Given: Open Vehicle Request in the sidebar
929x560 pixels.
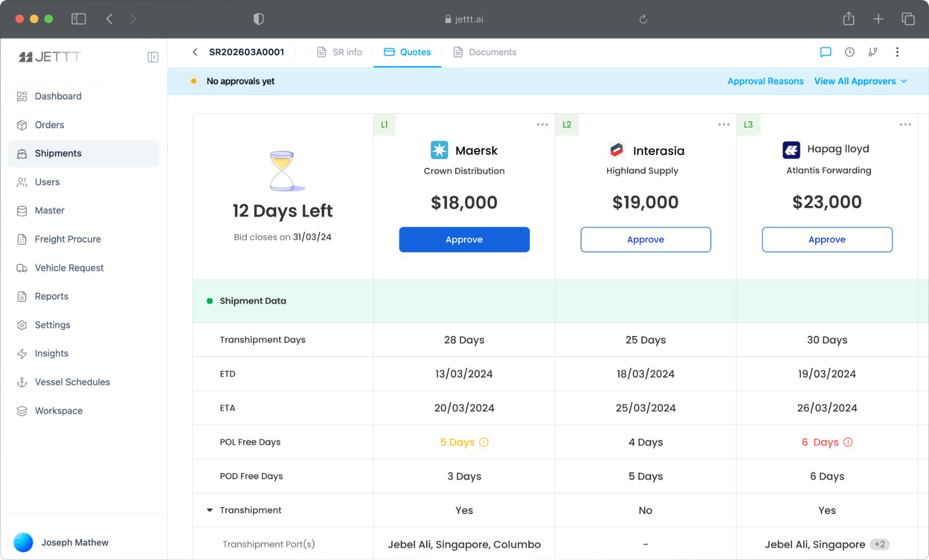Looking at the screenshot, I should pos(84,268).
